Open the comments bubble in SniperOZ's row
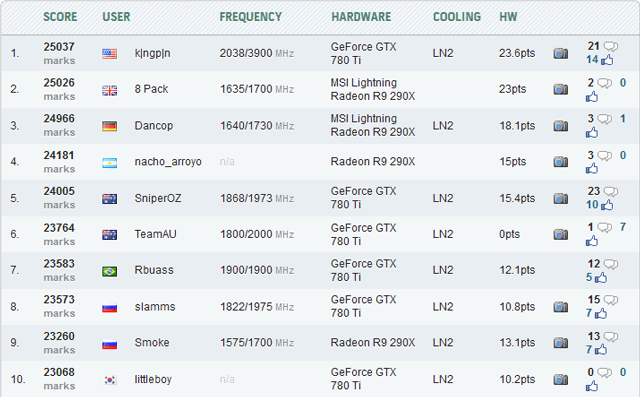This screenshot has width=640, height=397. (611, 192)
